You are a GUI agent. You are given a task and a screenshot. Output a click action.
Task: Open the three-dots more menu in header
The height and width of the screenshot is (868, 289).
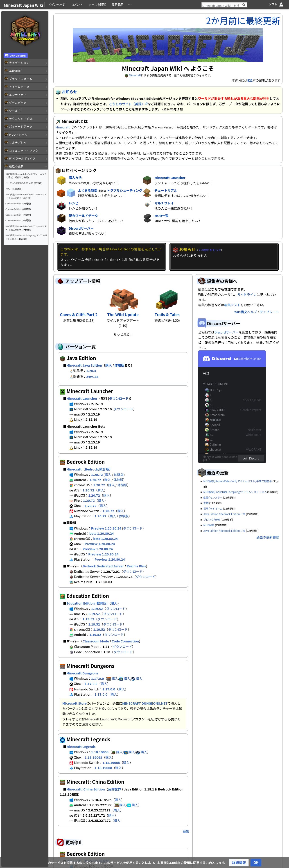click(x=130, y=4)
